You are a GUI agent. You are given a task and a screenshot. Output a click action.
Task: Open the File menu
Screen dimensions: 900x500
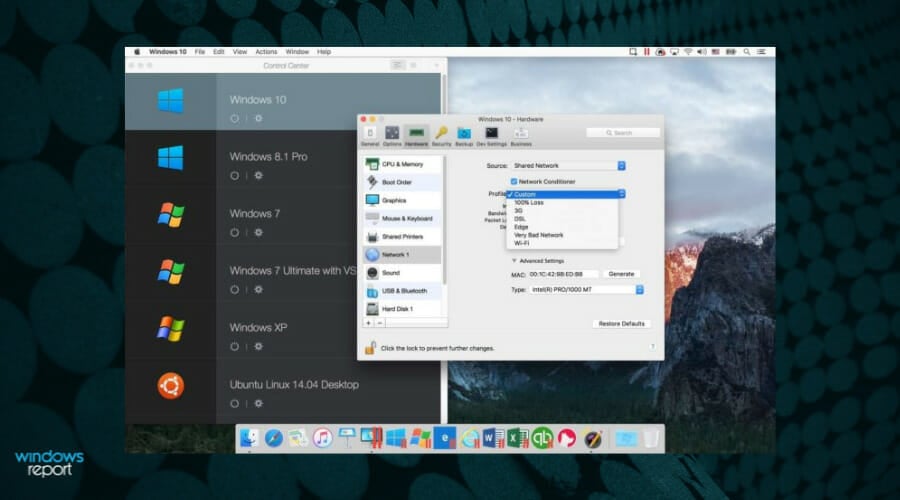point(199,52)
